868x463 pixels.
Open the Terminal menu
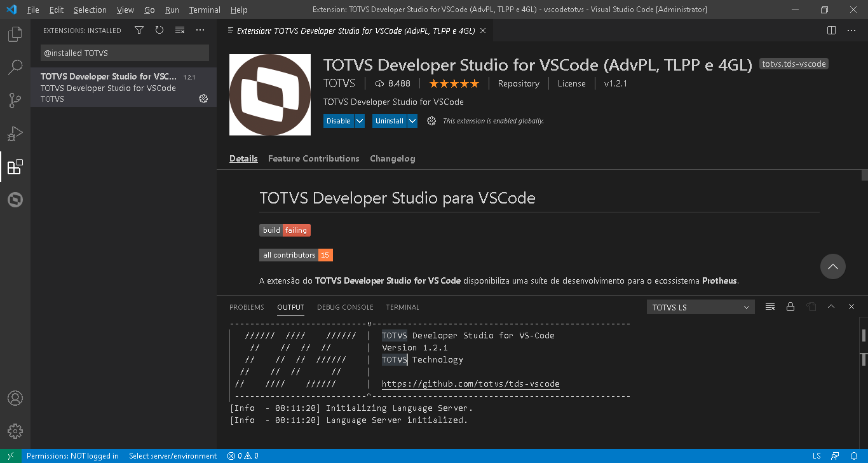(x=204, y=10)
